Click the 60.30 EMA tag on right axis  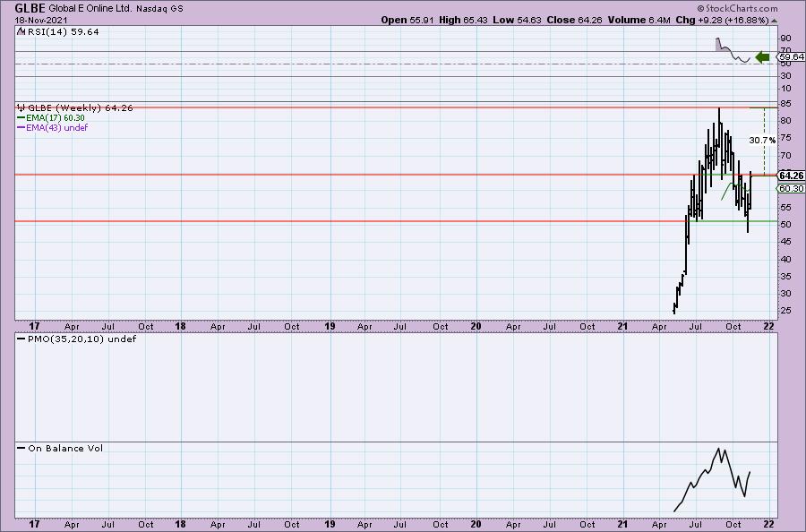791,189
